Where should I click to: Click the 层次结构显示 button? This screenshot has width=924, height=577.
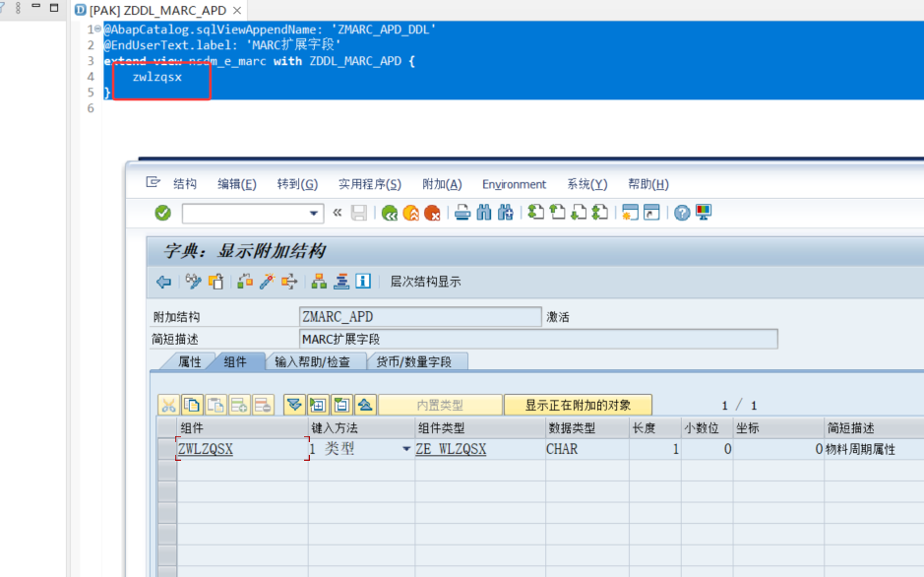425,282
